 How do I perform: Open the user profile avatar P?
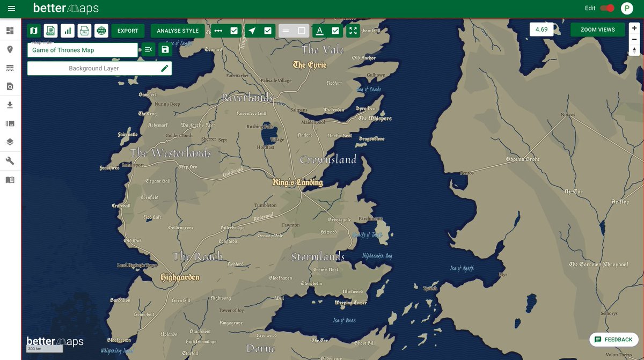[627, 9]
